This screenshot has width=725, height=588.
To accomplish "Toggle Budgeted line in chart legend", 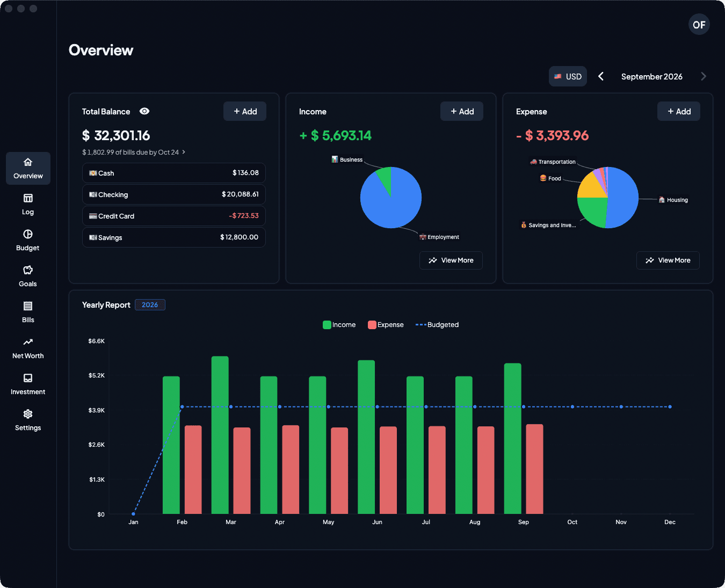I will point(437,325).
